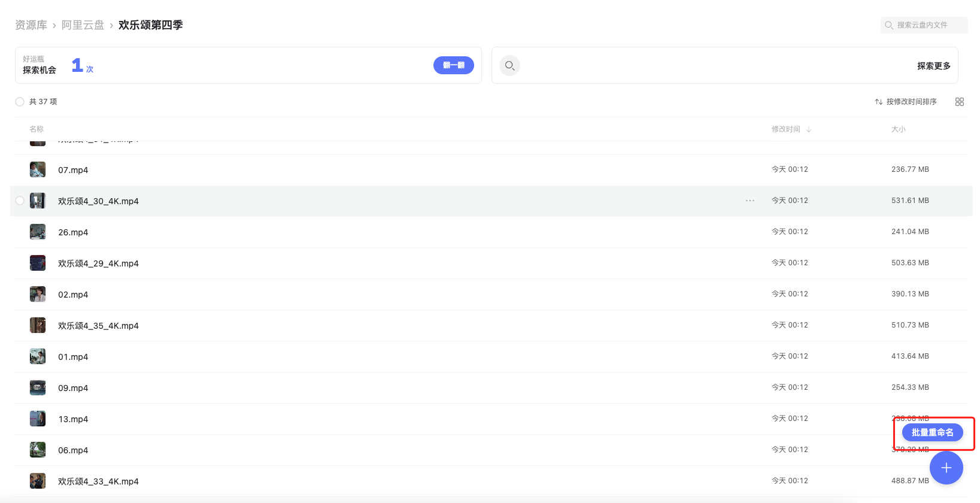Viewport: 980px width, 503px height.
Task: Click the 探索更多 link
Action: pyautogui.click(x=933, y=66)
